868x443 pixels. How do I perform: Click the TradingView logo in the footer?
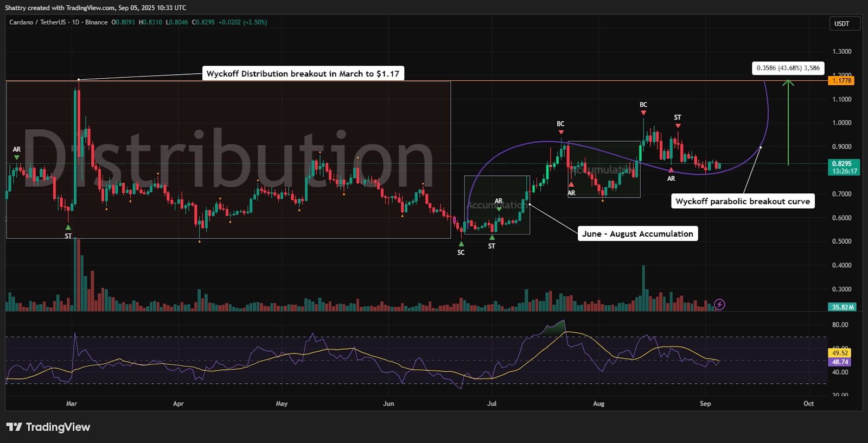(48, 427)
